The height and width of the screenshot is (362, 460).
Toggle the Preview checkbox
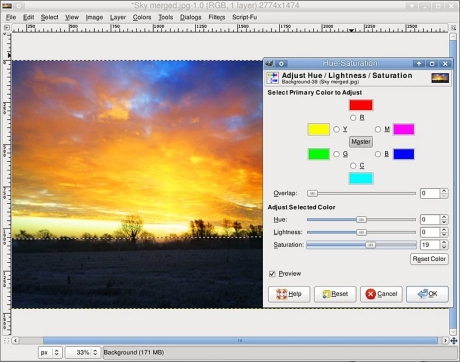coord(272,274)
